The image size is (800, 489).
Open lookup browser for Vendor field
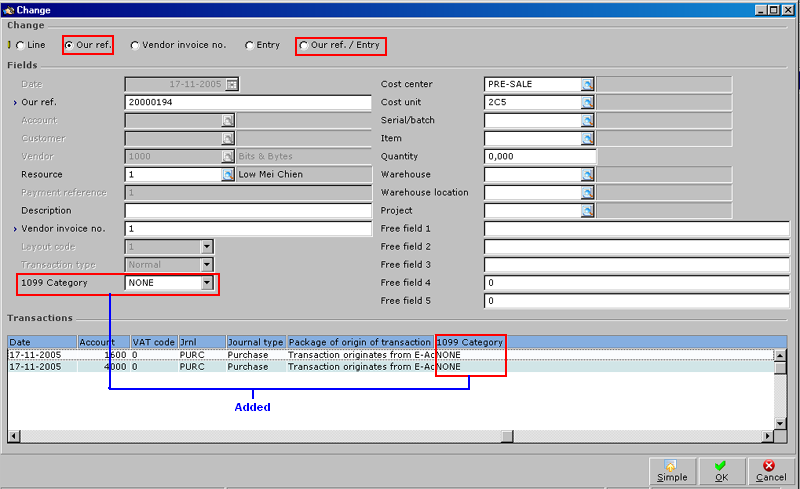pos(228,156)
